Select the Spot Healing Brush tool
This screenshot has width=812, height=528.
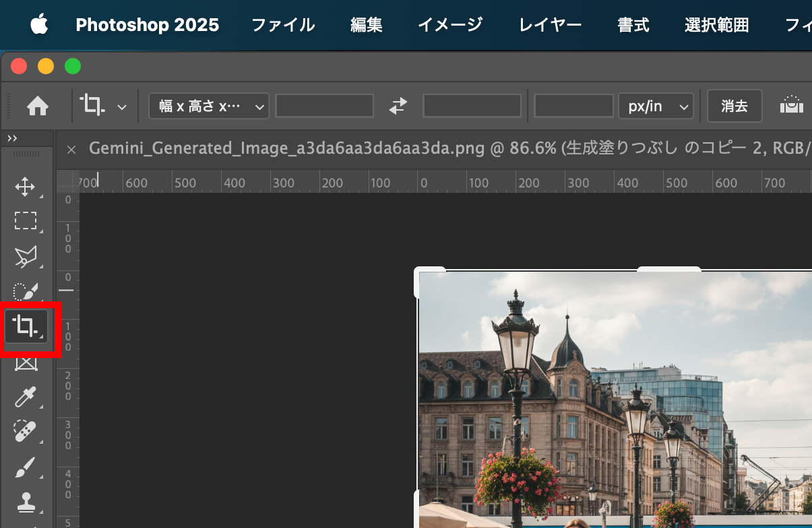(26, 432)
